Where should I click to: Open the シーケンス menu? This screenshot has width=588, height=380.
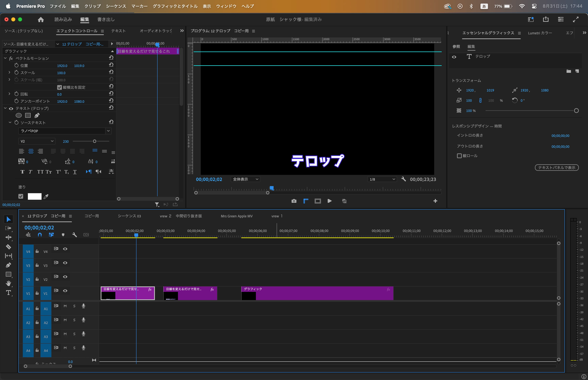(x=116, y=6)
